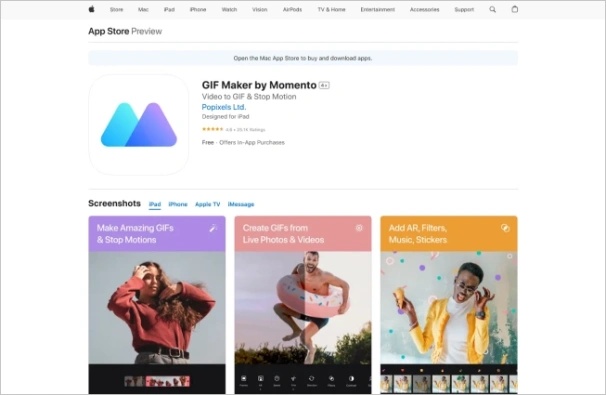The height and width of the screenshot is (395, 606).
Task: Click the Open the Mac App Store banner
Action: (x=303, y=58)
